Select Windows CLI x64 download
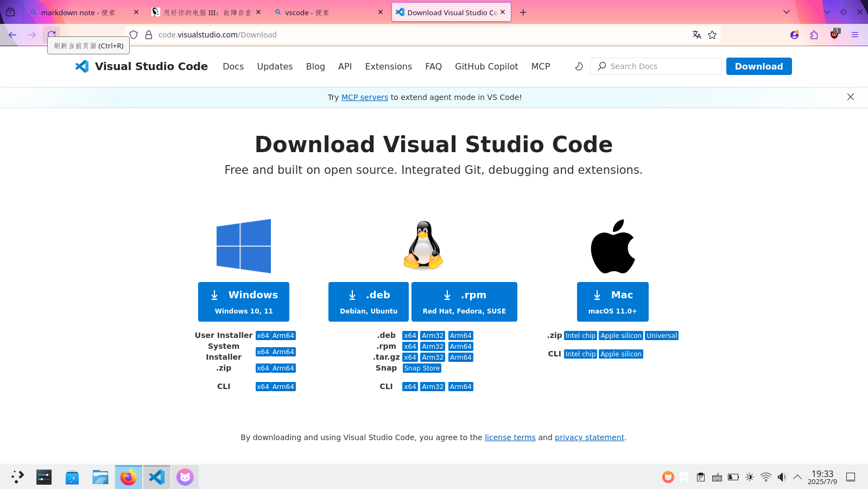Image resolution: width=868 pixels, height=489 pixels. 263,387
